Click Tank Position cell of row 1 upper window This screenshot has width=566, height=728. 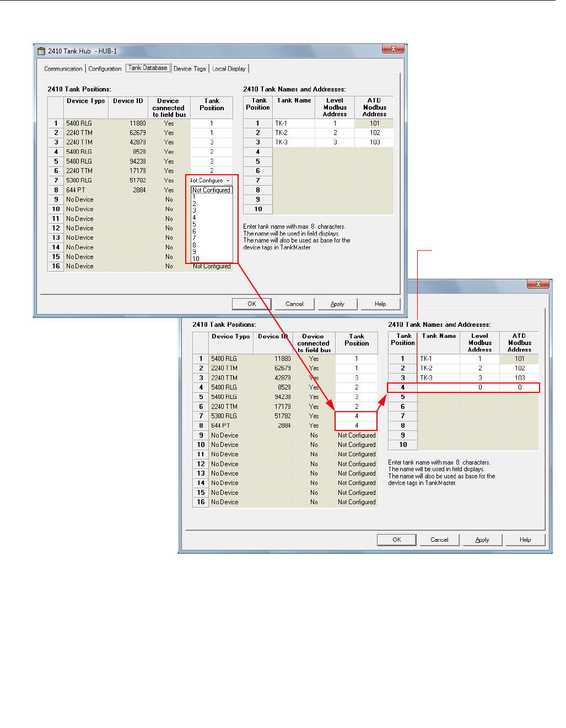[x=212, y=123]
